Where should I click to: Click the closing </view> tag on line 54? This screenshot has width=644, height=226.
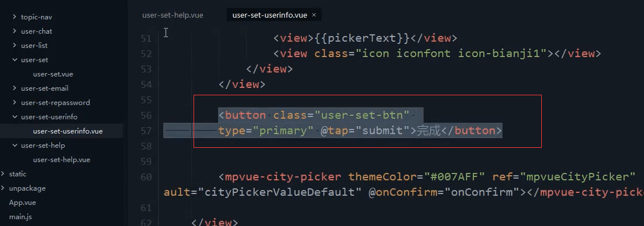pyautogui.click(x=242, y=84)
